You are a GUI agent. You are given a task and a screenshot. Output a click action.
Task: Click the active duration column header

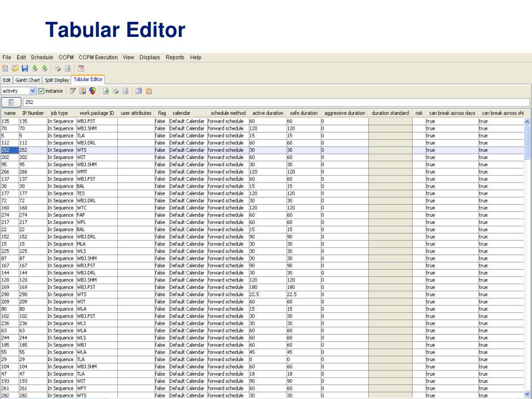point(268,113)
